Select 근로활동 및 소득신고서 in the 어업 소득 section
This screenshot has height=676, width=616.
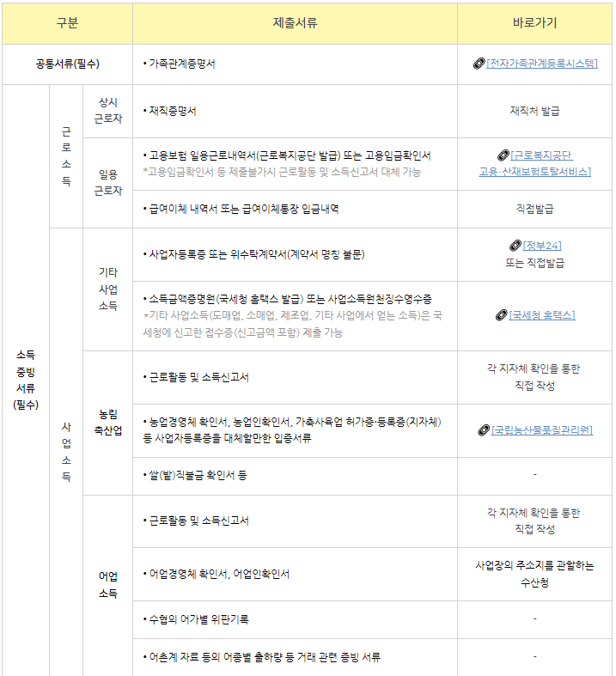[196, 521]
